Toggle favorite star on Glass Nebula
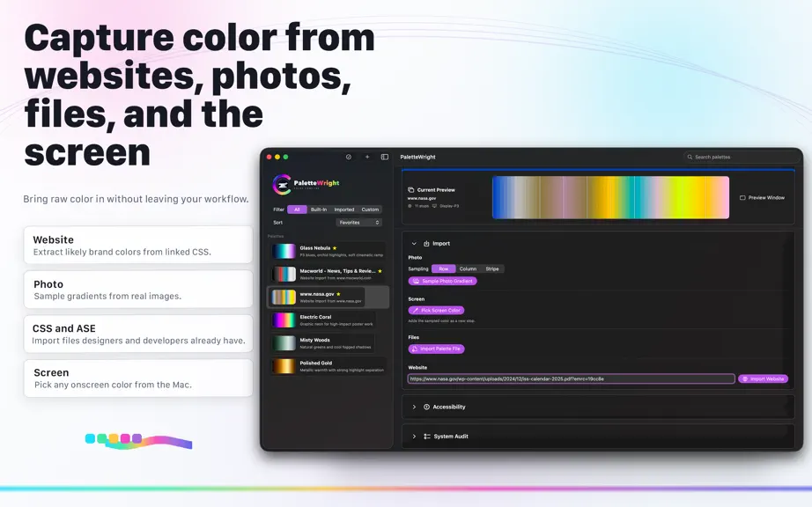Screen dimensions: 812x507 335,248
